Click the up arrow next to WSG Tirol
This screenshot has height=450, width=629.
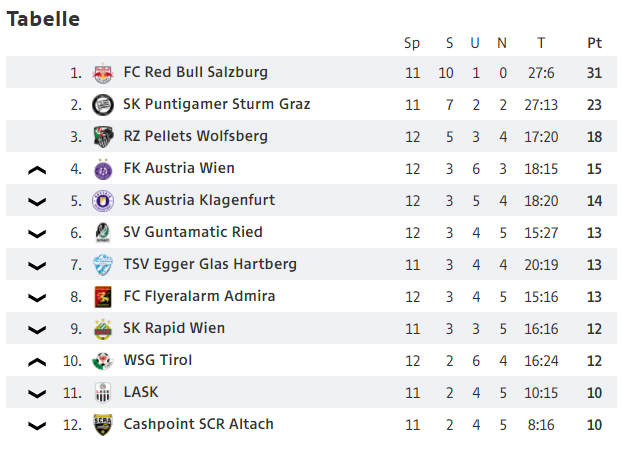click(37, 363)
